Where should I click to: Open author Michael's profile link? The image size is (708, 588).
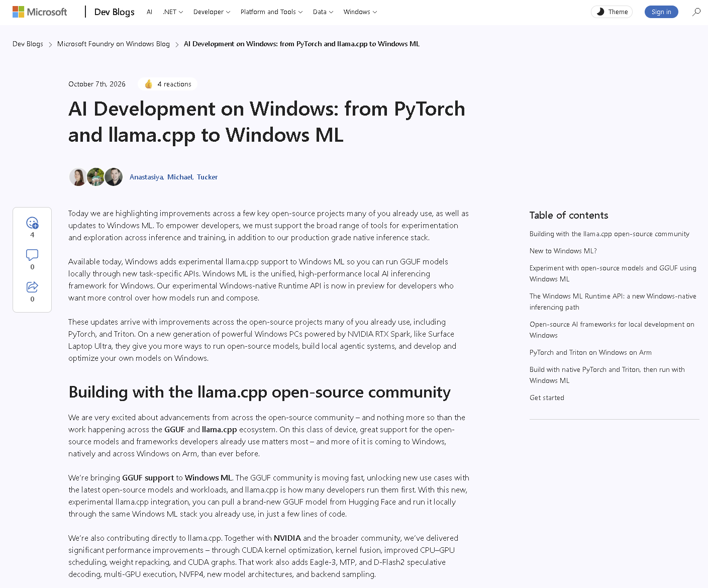tap(180, 177)
